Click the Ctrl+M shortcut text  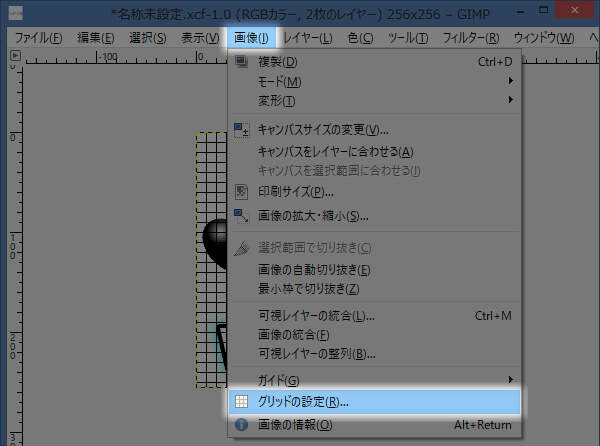[493, 316]
